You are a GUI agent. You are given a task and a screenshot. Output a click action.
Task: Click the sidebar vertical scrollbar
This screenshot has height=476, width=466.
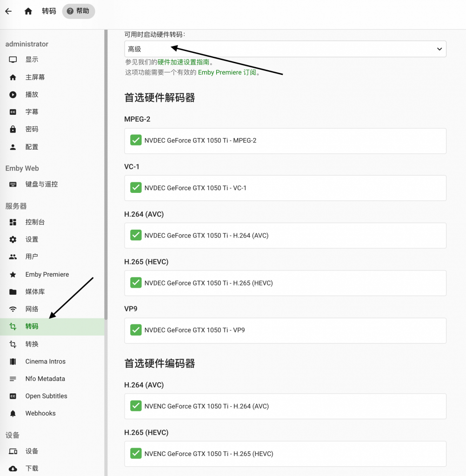click(x=106, y=186)
